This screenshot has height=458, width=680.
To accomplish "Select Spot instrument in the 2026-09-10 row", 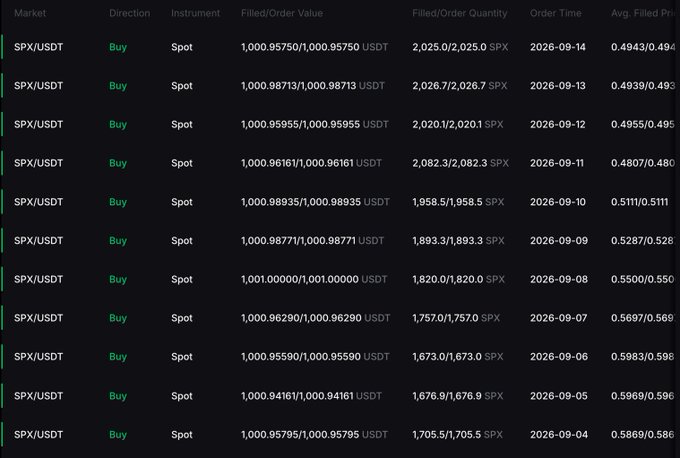I will tap(182, 202).
